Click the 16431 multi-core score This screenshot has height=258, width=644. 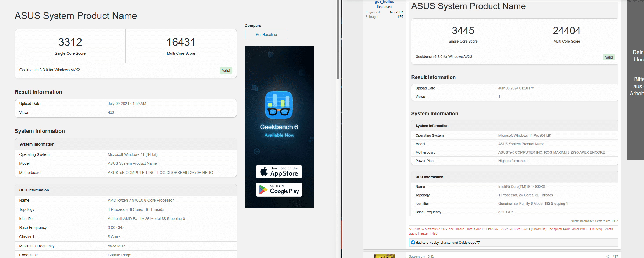pos(181,42)
